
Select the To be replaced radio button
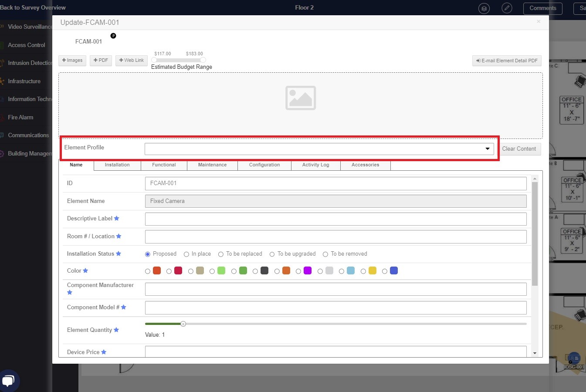tap(221, 254)
